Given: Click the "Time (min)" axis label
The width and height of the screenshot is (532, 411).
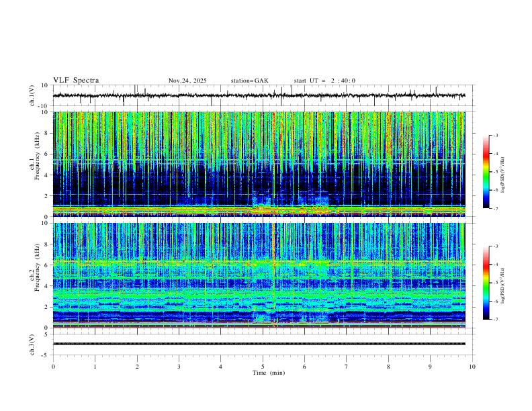Looking at the screenshot, I should [x=269, y=373].
